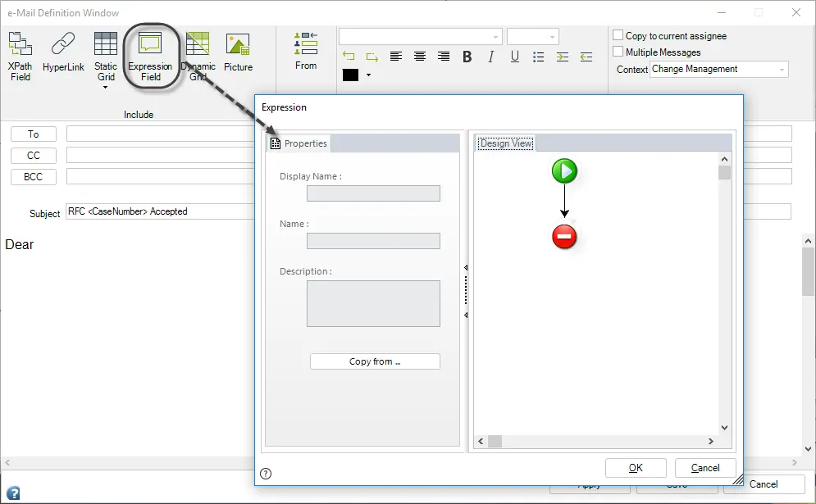816x504 pixels.
Task: Click the Name input field
Action: pyautogui.click(x=373, y=241)
